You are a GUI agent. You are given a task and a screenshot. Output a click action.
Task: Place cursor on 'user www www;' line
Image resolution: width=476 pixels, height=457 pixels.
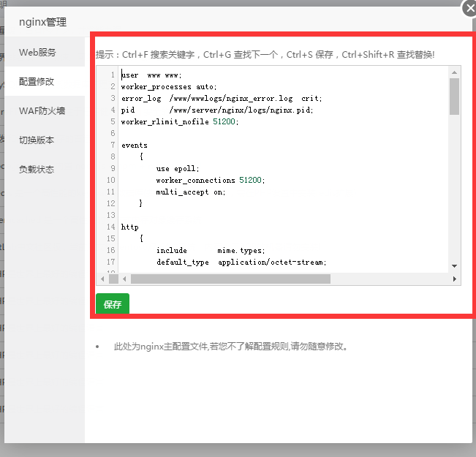coord(151,75)
